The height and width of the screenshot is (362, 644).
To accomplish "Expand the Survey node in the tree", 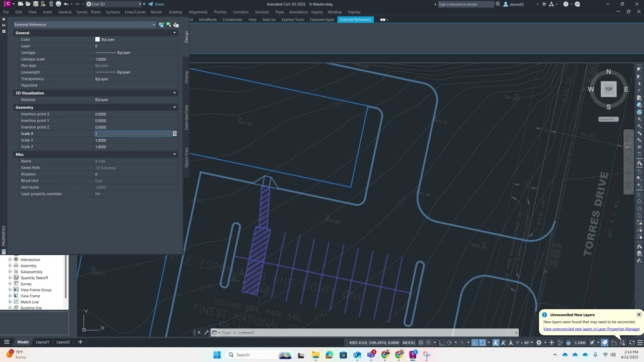I will [10, 284].
